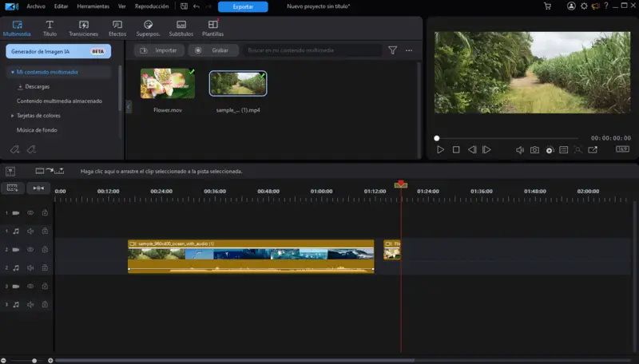
Task: Select Contenido multimedia almacenado
Action: pos(59,101)
